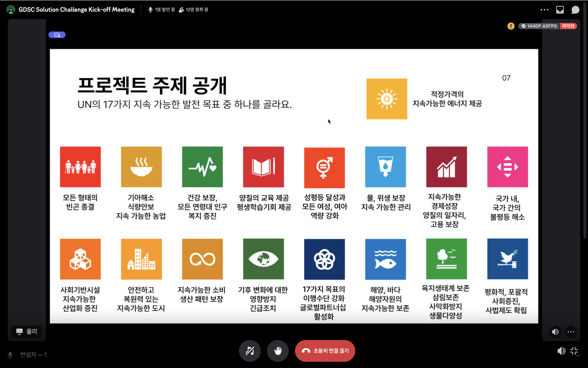Click the navy partnership flower rings icon

click(325, 259)
